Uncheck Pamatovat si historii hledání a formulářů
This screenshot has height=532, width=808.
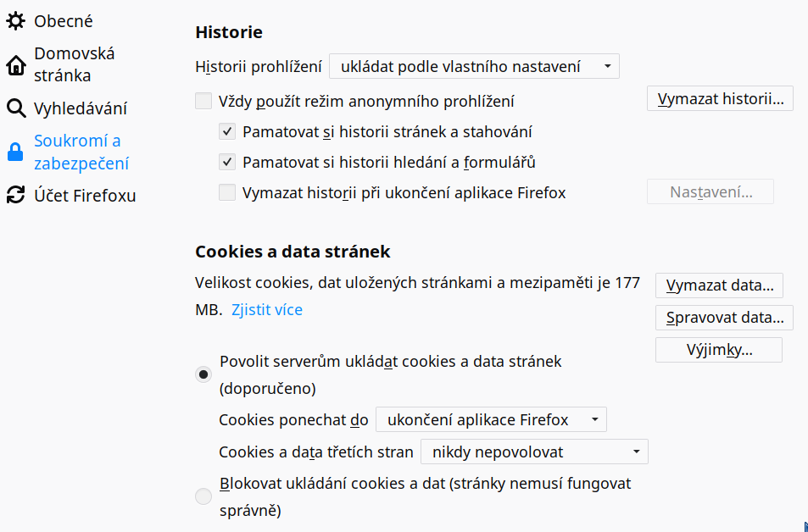pyautogui.click(x=227, y=162)
